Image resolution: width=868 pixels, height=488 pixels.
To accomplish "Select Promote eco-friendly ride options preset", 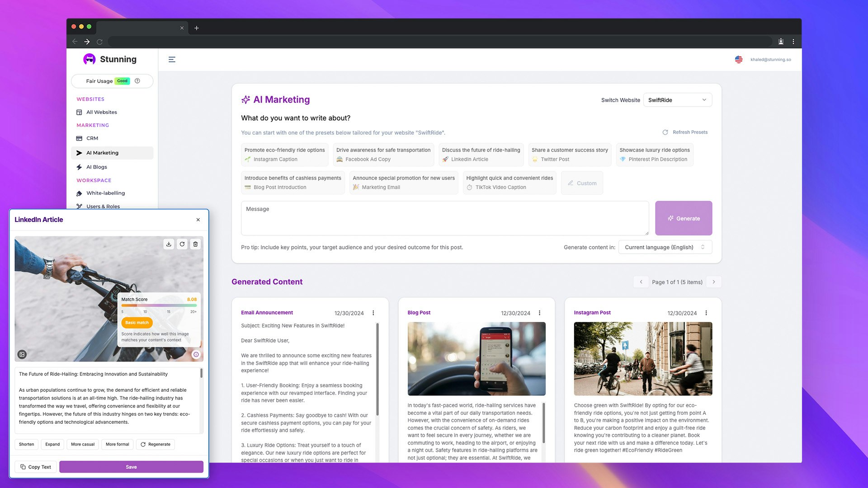I will 284,155.
